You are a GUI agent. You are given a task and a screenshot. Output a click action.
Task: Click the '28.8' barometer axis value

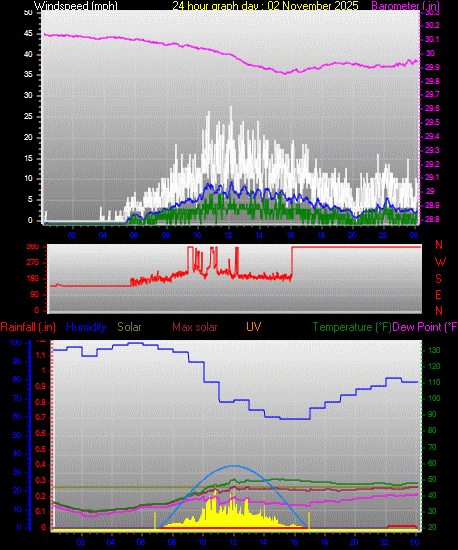(x=432, y=219)
